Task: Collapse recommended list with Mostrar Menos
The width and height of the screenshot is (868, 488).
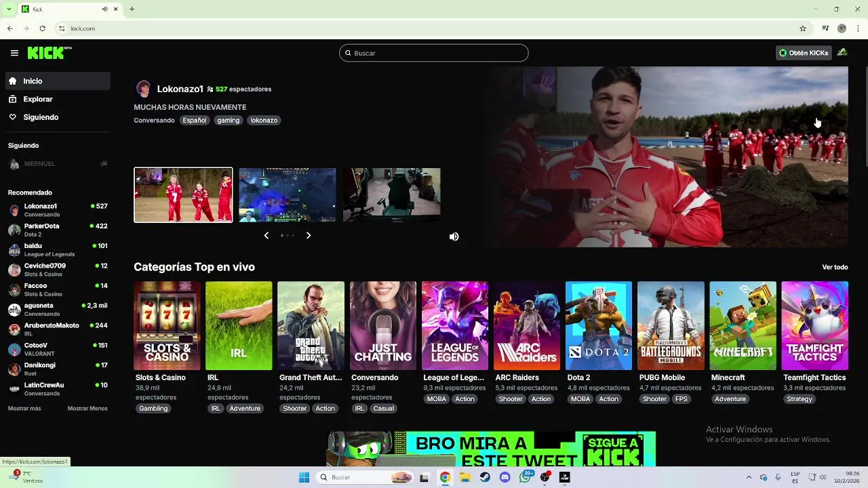Action: pyautogui.click(x=87, y=409)
